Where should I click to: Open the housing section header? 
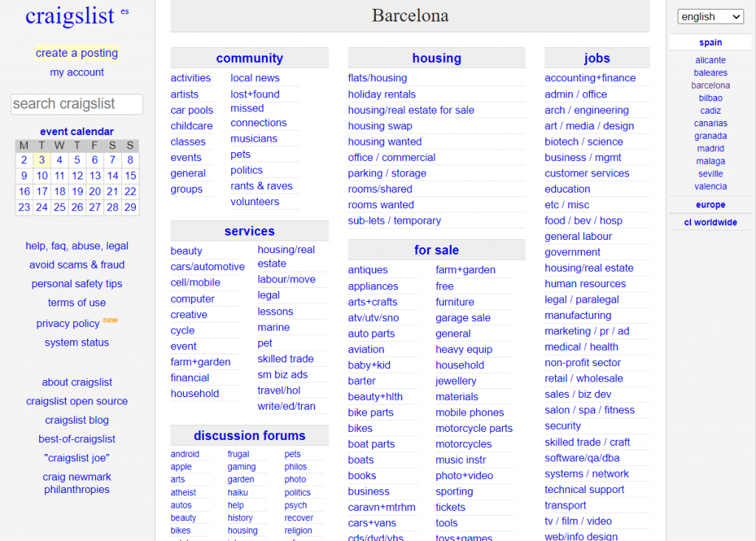(436, 58)
